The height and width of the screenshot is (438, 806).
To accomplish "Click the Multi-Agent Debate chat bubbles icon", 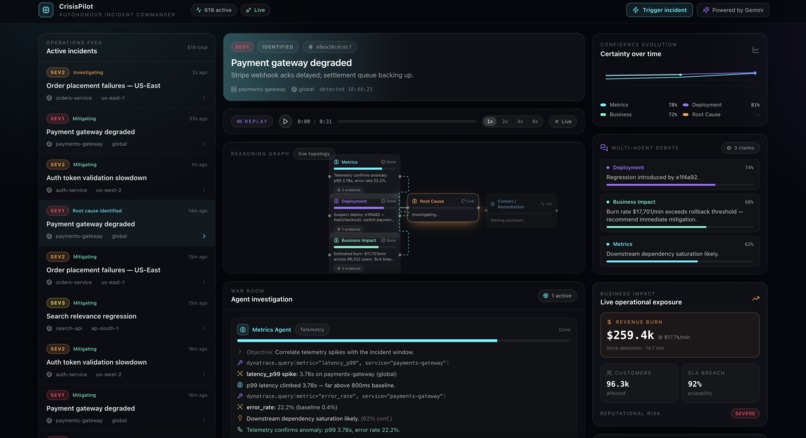I will (604, 148).
